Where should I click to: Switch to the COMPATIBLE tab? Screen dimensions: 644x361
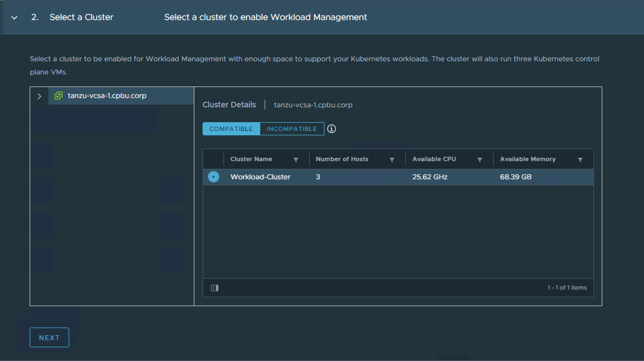tap(231, 129)
